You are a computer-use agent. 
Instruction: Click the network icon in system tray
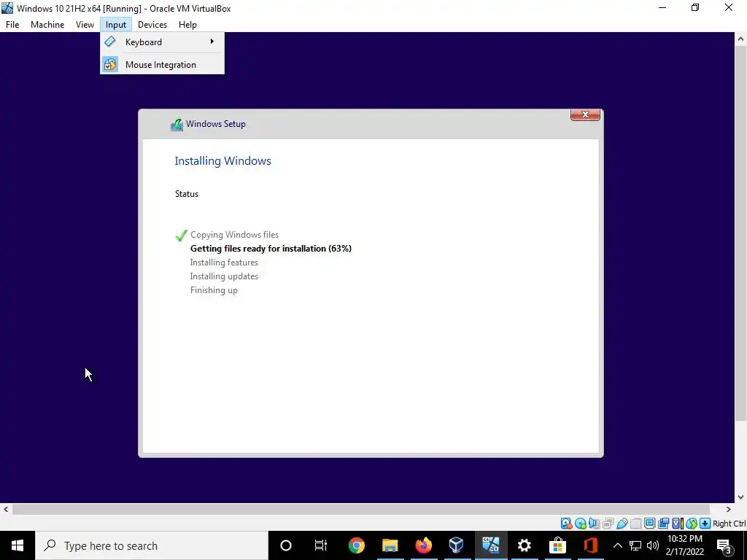[x=635, y=545]
